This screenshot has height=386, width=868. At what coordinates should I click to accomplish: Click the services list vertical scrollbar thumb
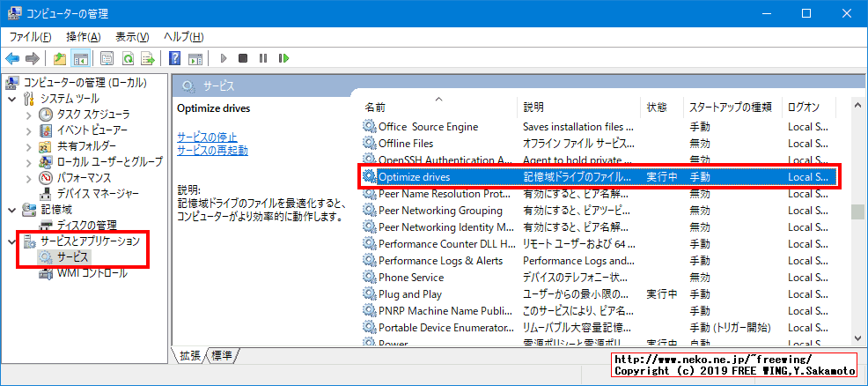[858, 212]
